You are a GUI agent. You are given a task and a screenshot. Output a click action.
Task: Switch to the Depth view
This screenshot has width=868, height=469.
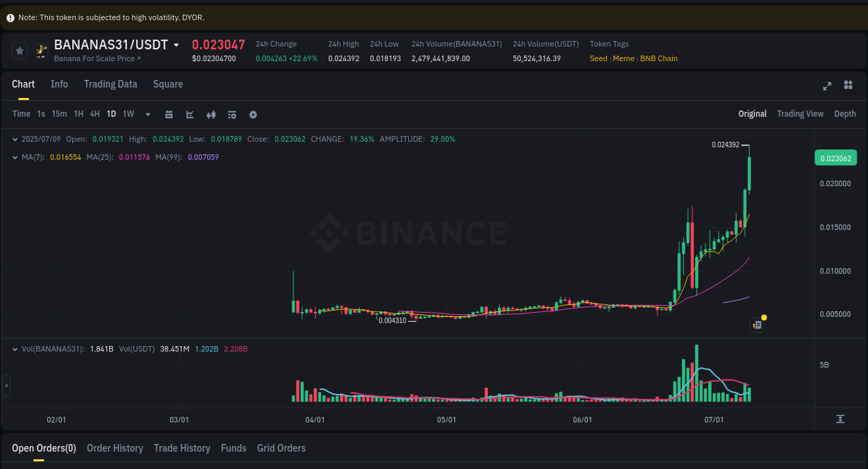pos(845,113)
